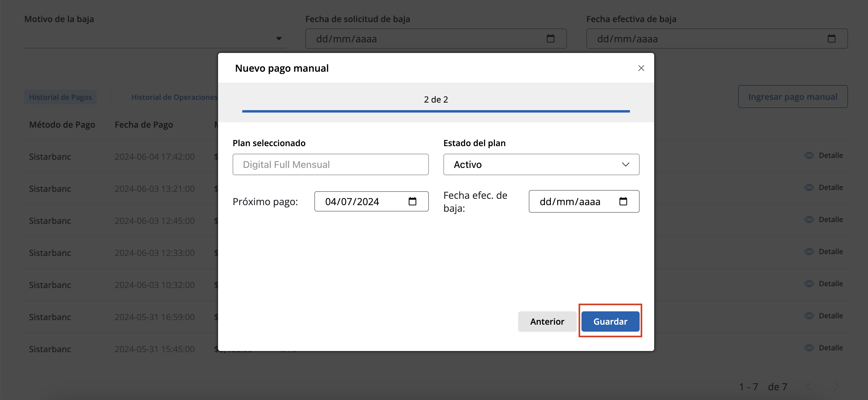Viewport: 868px width, 400px height.
Task: Click the Guardar button
Action: (610, 321)
